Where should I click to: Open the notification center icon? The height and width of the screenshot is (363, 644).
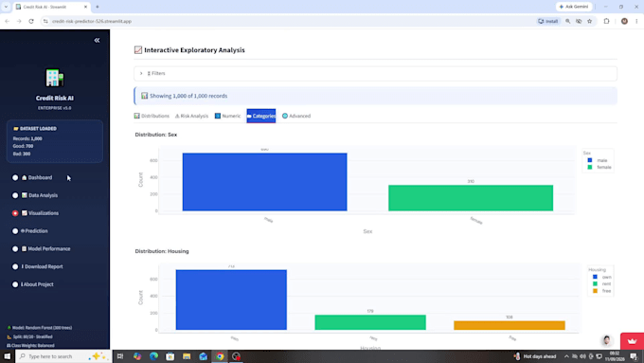[x=634, y=356]
